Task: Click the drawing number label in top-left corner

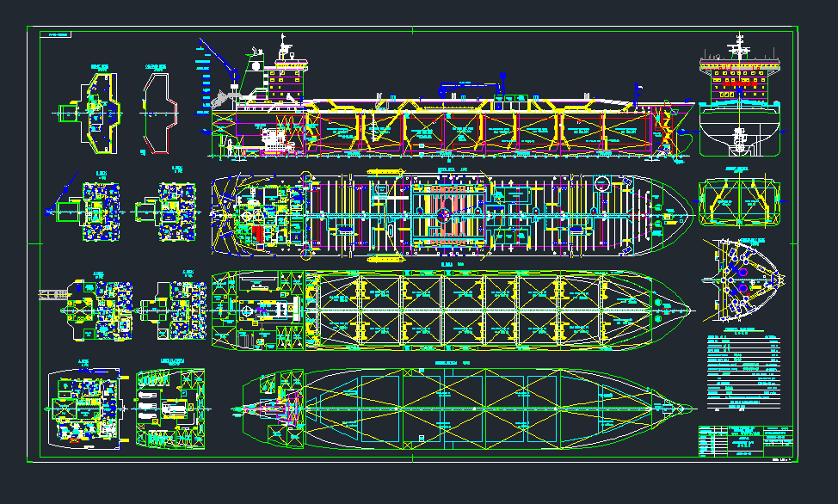Action: (x=59, y=35)
